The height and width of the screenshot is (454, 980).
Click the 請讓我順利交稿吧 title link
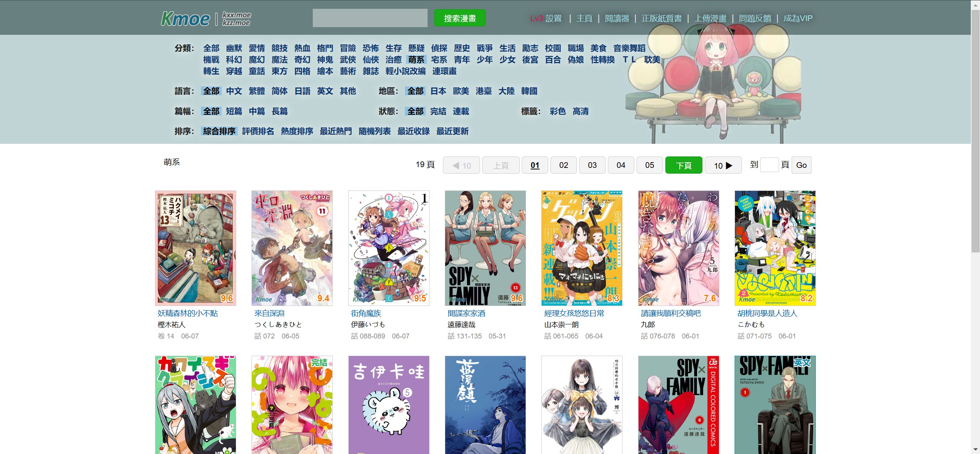671,313
